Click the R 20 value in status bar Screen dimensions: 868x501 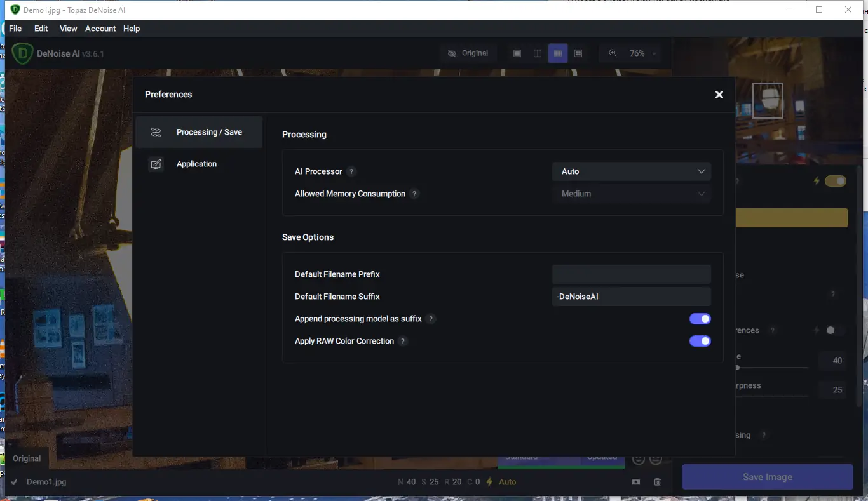click(x=452, y=482)
